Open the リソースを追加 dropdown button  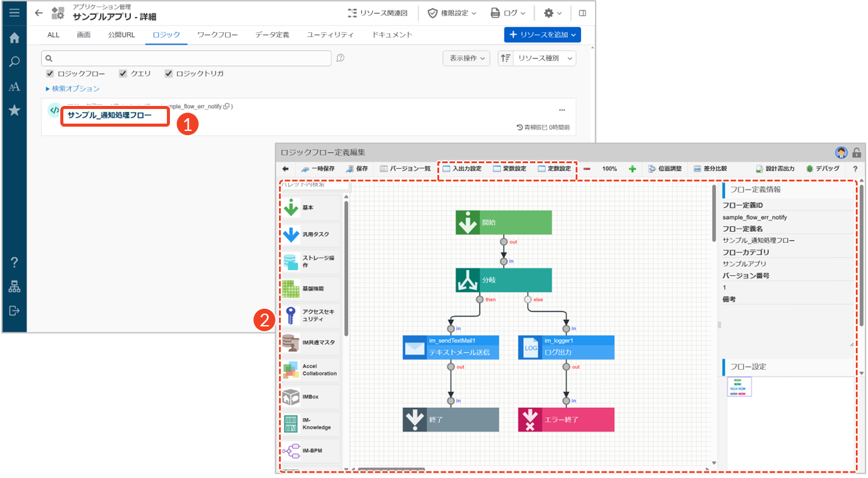[x=542, y=35]
